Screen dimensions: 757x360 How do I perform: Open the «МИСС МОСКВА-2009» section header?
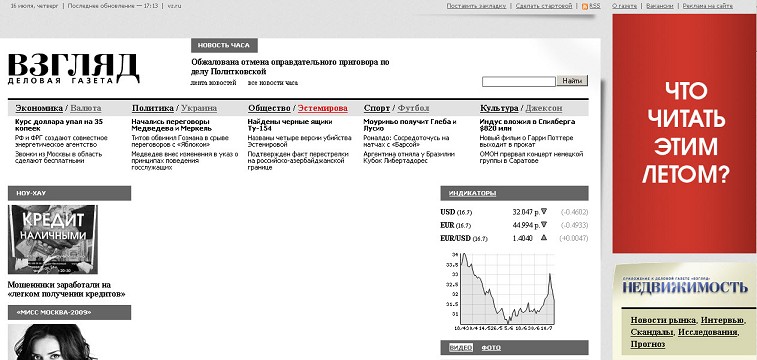coord(69,312)
